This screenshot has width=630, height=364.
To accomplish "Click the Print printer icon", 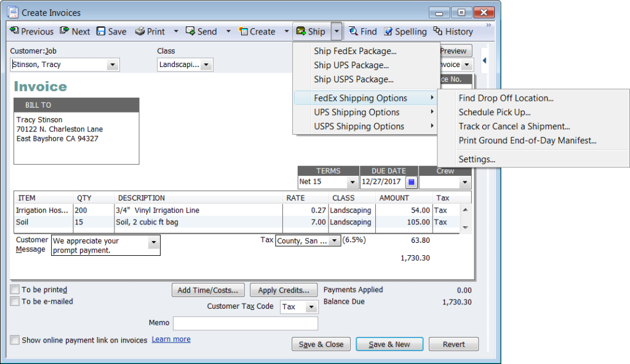I will click(x=140, y=31).
